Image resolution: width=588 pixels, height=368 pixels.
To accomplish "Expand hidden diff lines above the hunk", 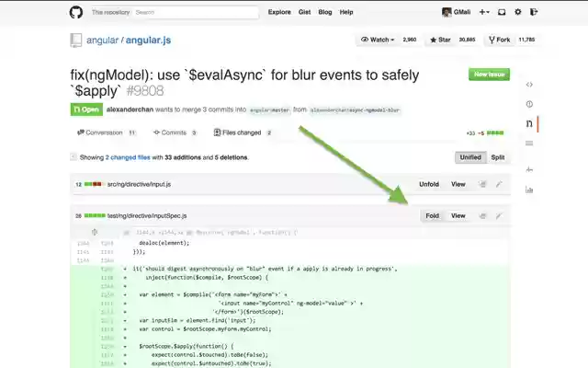I will tap(95, 232).
